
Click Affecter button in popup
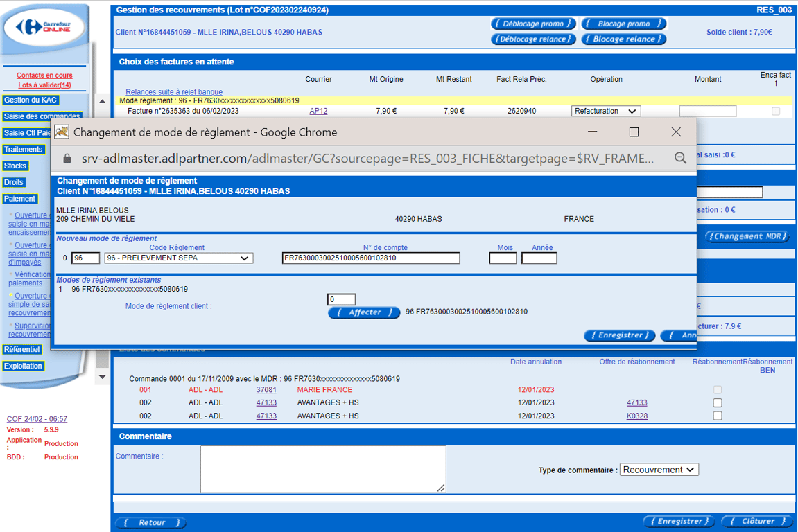(365, 312)
